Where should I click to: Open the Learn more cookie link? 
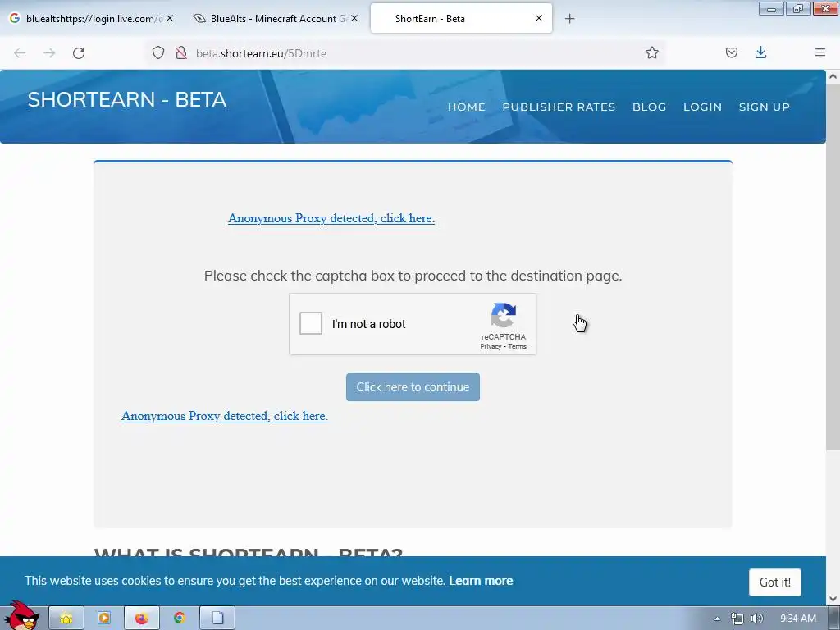pos(481,581)
